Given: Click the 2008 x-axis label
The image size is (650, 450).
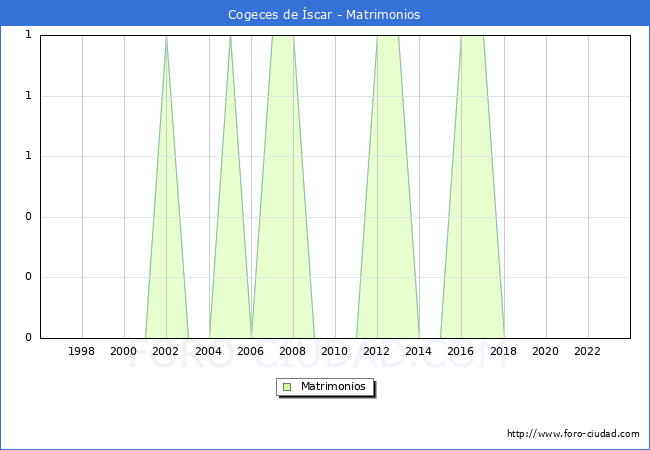Looking at the screenshot, I should click(x=293, y=351).
